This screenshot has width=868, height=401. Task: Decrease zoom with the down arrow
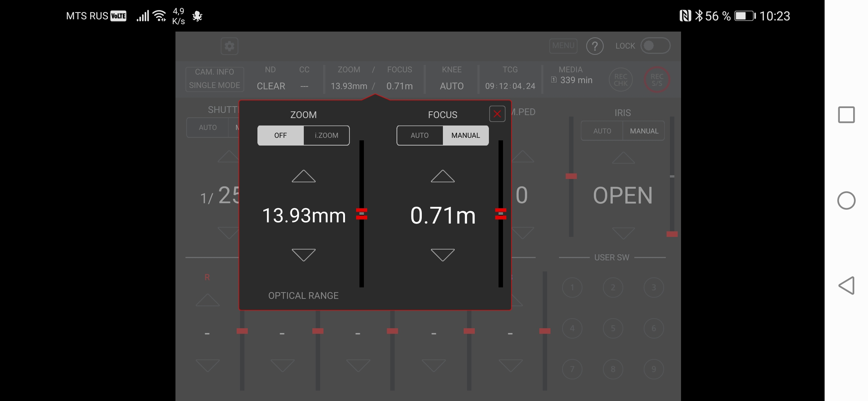pyautogui.click(x=303, y=255)
